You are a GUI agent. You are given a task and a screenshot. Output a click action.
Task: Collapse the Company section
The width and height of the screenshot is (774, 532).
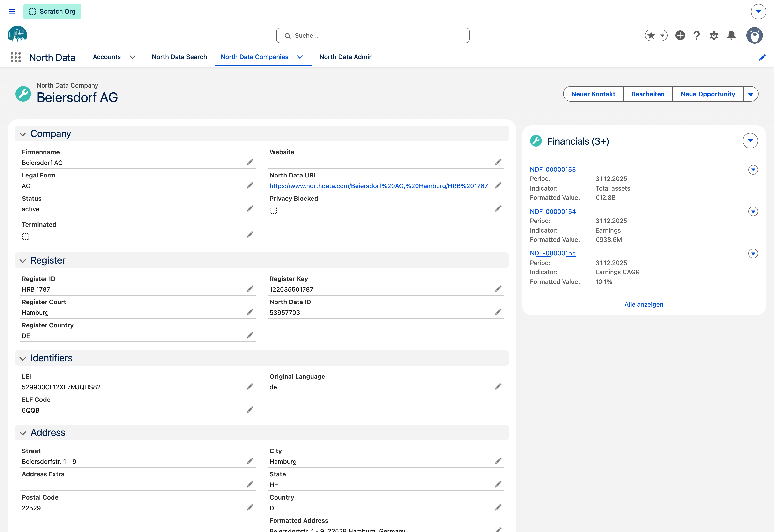click(23, 134)
